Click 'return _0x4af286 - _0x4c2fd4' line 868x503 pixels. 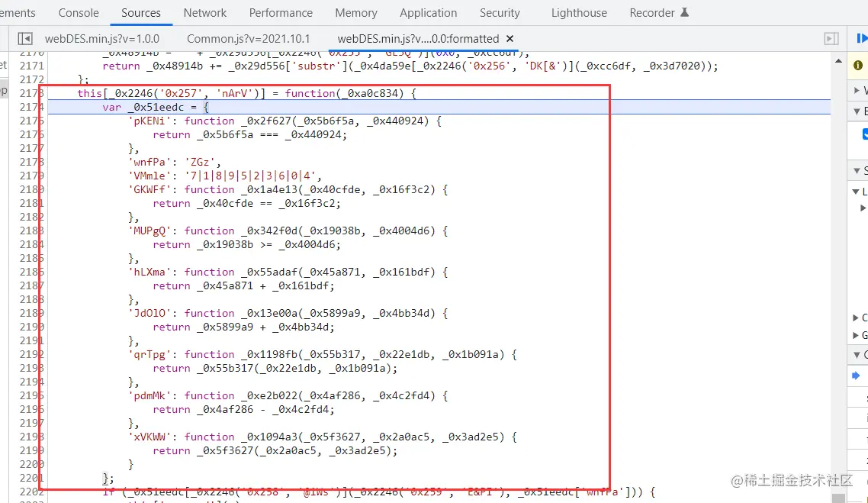[243, 409]
